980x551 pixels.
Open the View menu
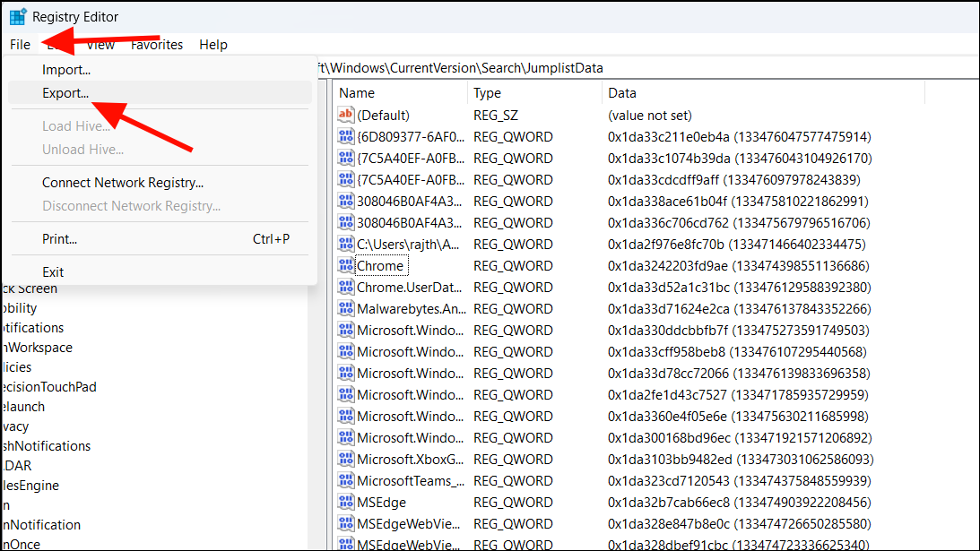100,44
